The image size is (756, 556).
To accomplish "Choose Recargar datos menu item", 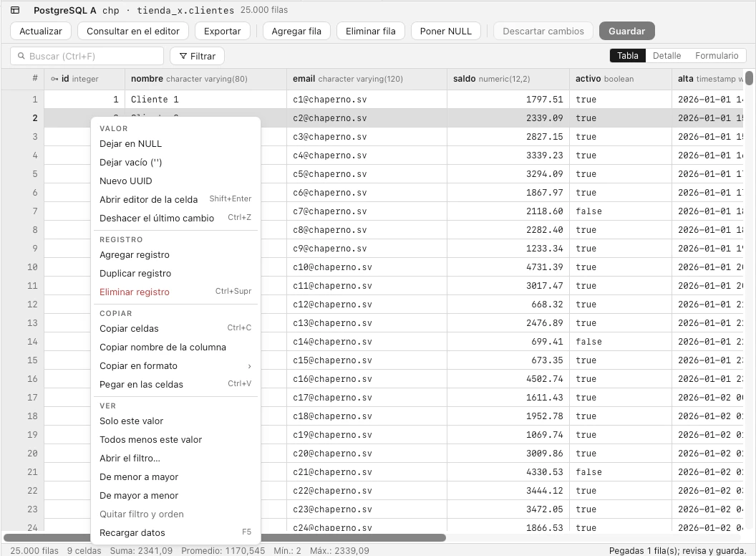I will pos(175,533).
